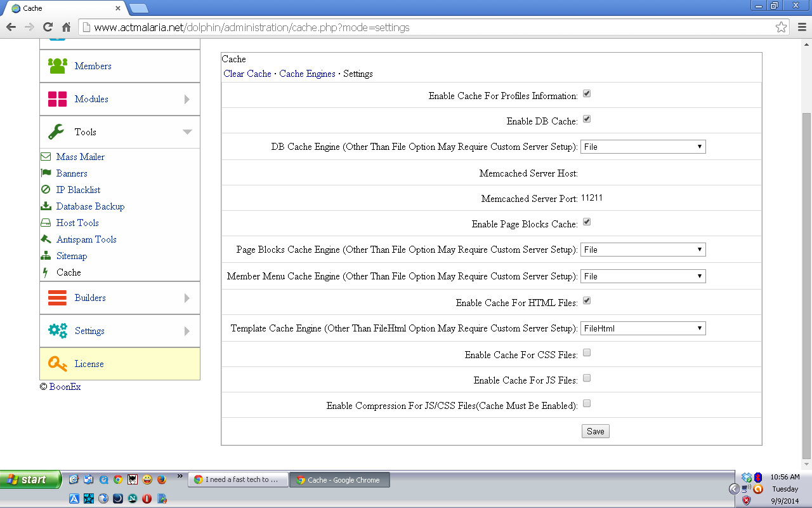The height and width of the screenshot is (508, 812).
Task: Open the Template Cache Engine dropdown
Action: pyautogui.click(x=643, y=328)
